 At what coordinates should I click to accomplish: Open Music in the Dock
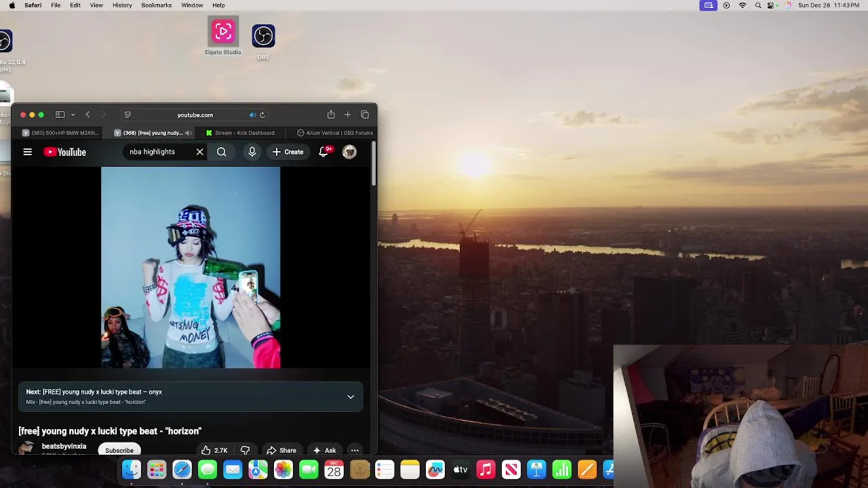[x=486, y=470]
